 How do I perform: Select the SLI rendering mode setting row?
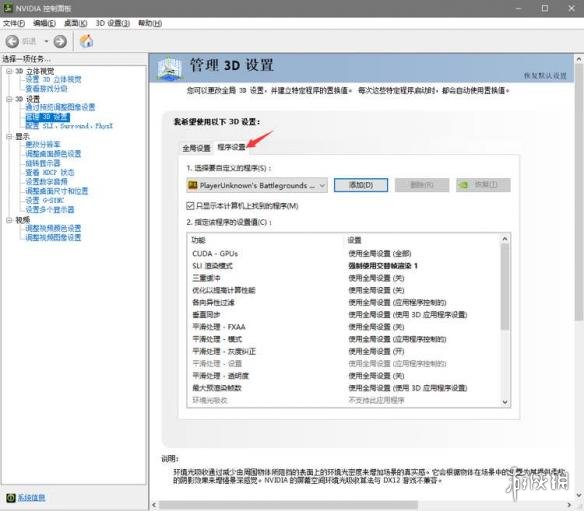(x=344, y=266)
